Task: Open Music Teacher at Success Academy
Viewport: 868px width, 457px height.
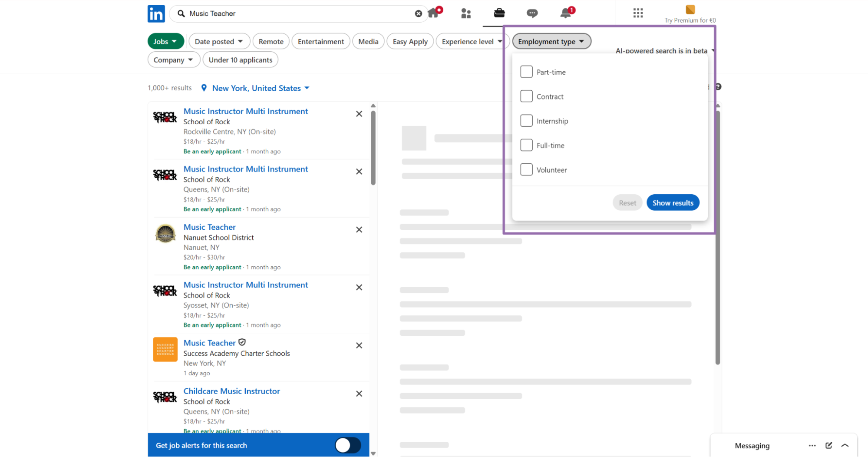Action: point(210,343)
